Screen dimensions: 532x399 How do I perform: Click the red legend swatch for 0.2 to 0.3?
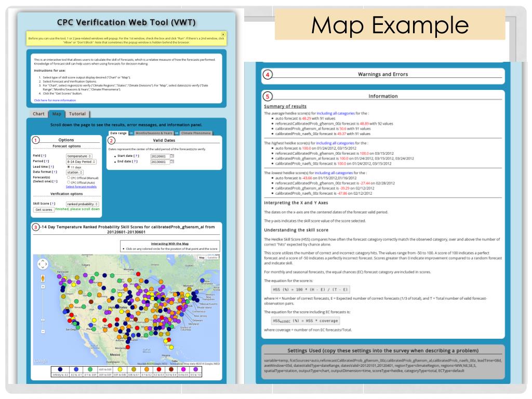pos(158,369)
